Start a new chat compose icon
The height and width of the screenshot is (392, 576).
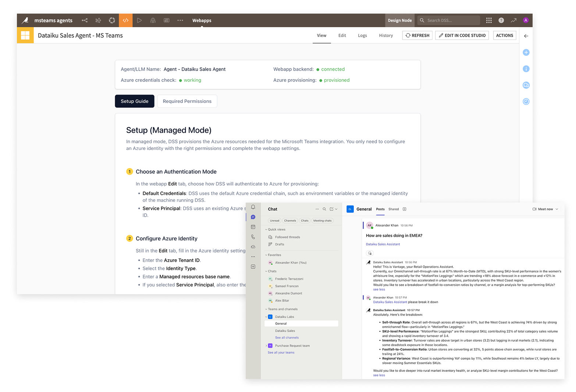click(x=331, y=209)
